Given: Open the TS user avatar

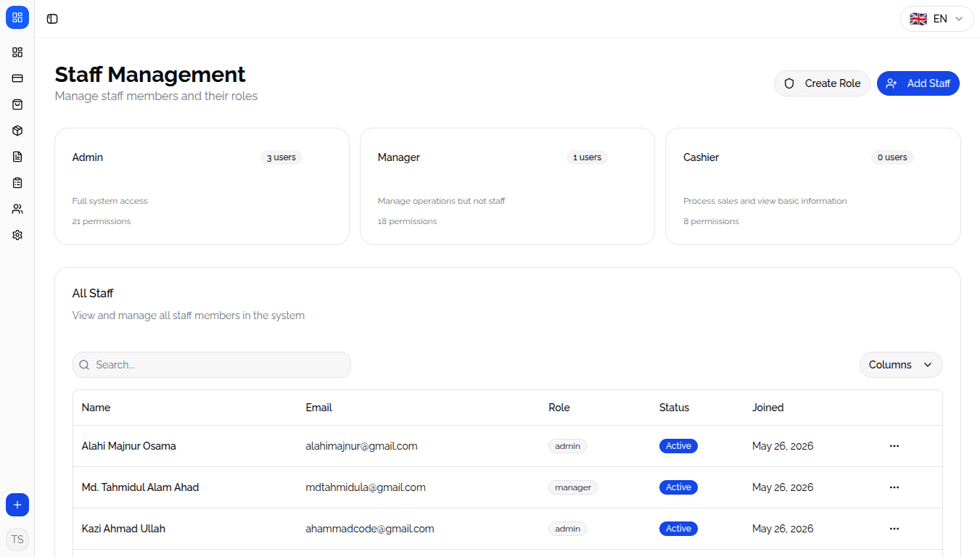Looking at the screenshot, I should 17,540.
